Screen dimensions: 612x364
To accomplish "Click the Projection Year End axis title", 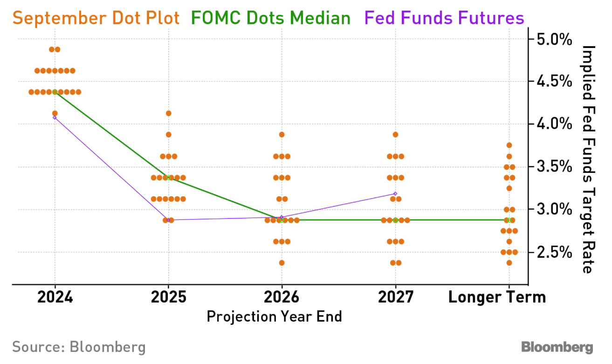I will [274, 316].
